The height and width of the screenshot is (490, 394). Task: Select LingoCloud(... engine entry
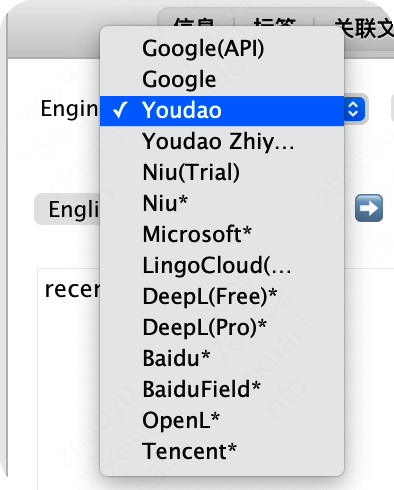pyautogui.click(x=222, y=265)
